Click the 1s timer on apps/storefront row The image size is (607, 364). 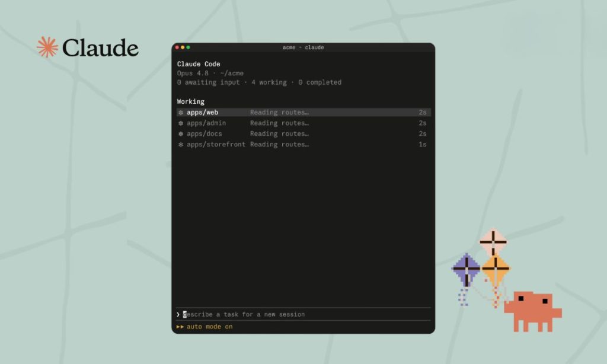click(422, 145)
